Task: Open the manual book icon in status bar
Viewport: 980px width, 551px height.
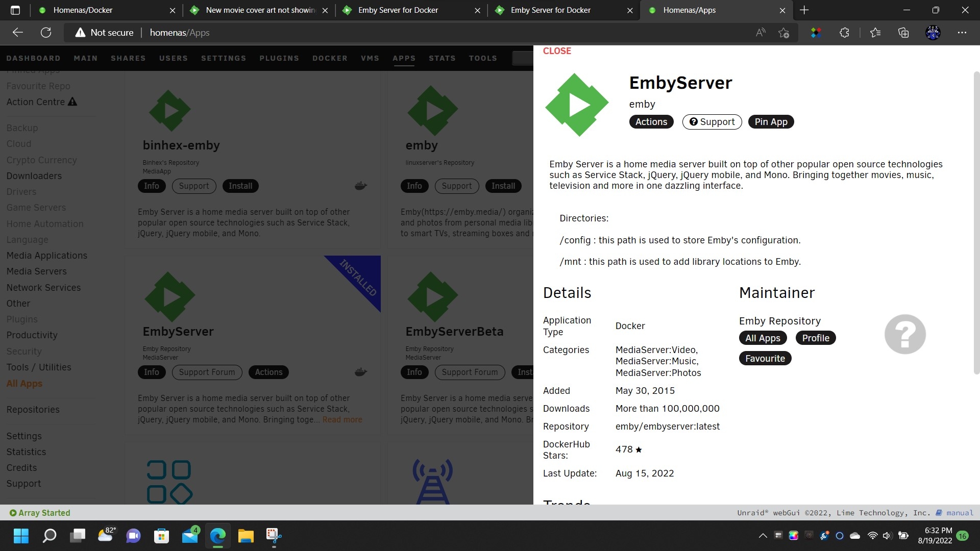Action: coord(939,513)
